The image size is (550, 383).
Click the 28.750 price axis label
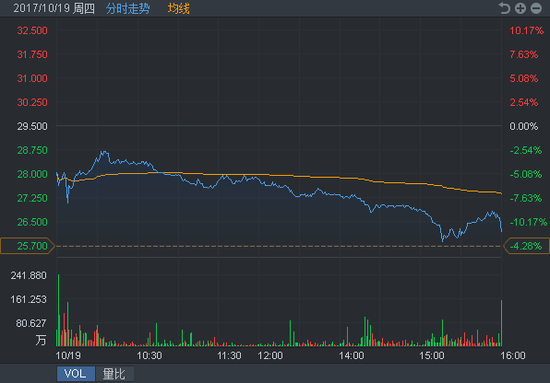(32, 150)
